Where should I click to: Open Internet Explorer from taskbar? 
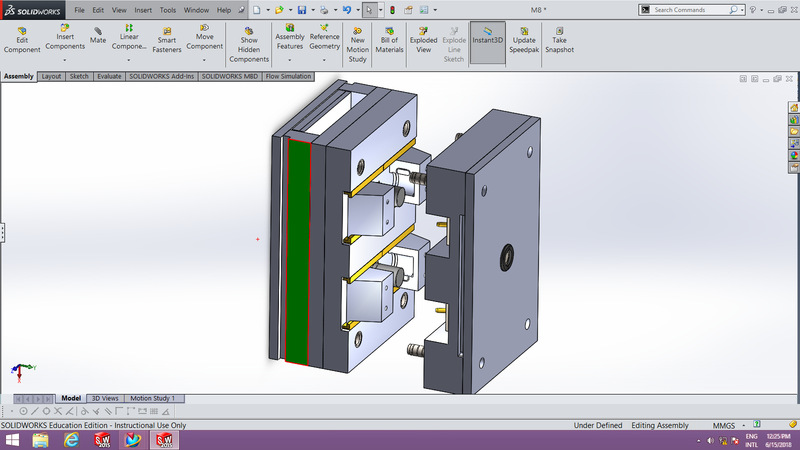pyautogui.click(x=71, y=440)
